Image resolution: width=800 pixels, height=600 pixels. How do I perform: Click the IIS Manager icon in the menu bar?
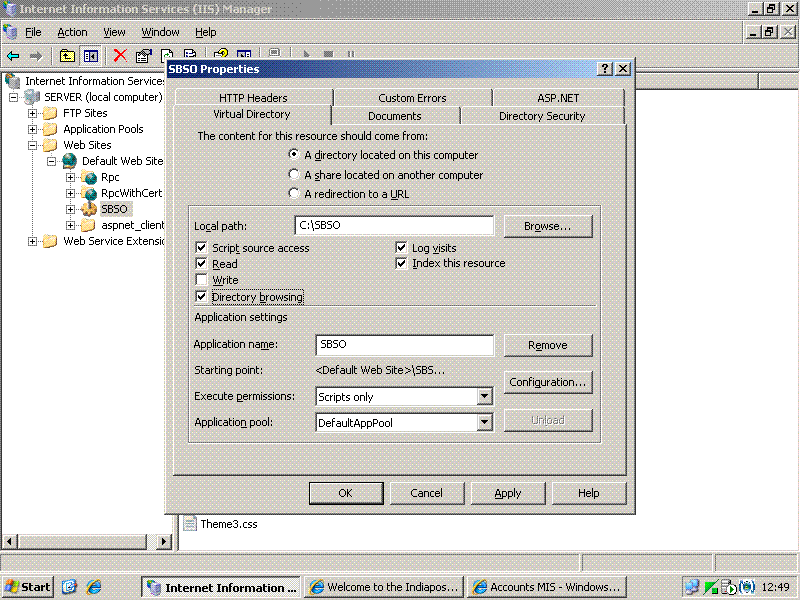[10, 32]
